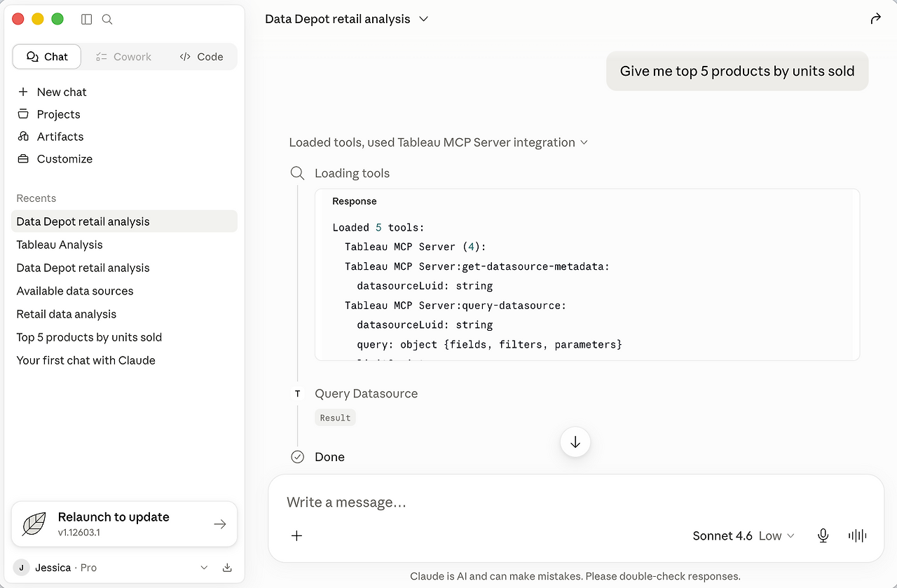The height and width of the screenshot is (588, 897).
Task: Show the Result chip output
Action: [335, 418]
